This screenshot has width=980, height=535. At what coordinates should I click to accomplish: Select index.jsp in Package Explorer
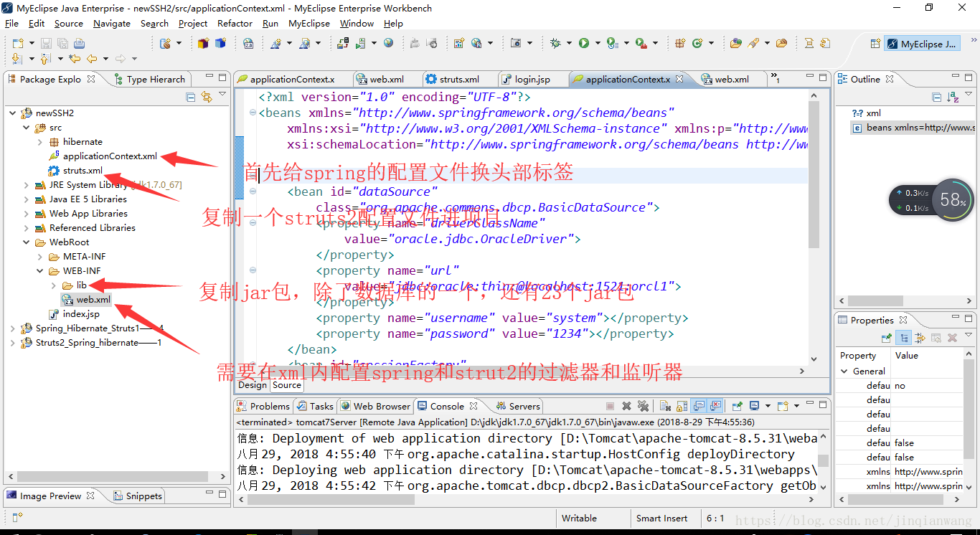(x=81, y=314)
